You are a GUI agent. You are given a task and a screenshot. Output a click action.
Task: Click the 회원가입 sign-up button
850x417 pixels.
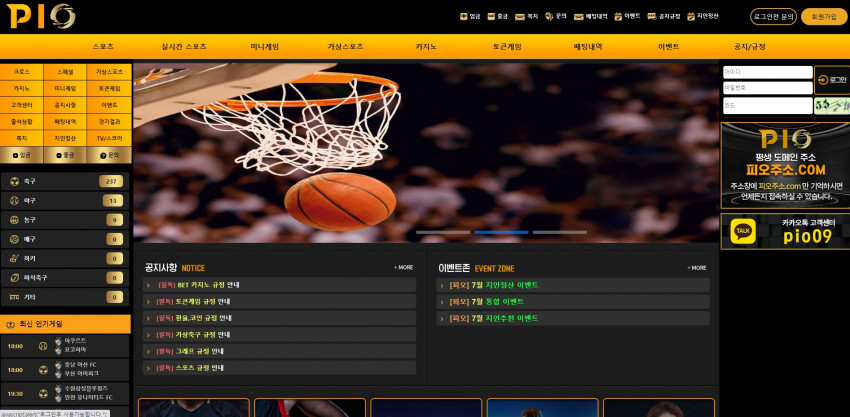coord(824,17)
